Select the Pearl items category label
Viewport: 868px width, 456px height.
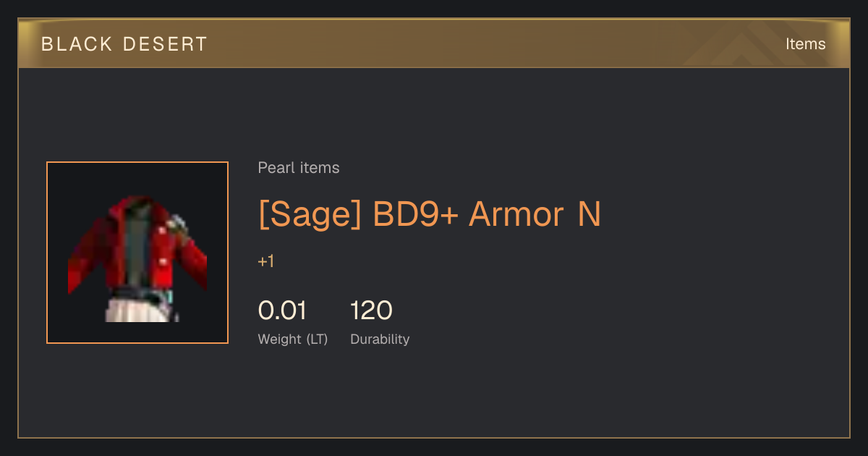coord(299,168)
